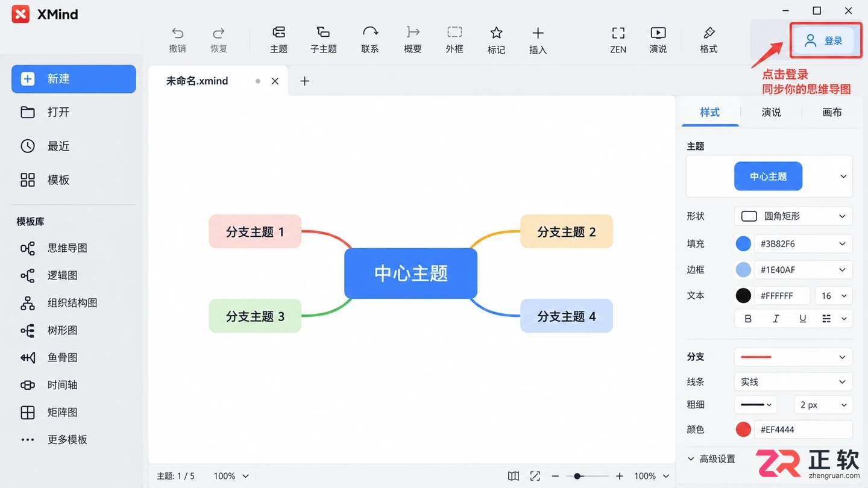Click the Redo (恢复) toolbar icon
Viewport: 868px width, 488px height.
point(219,33)
